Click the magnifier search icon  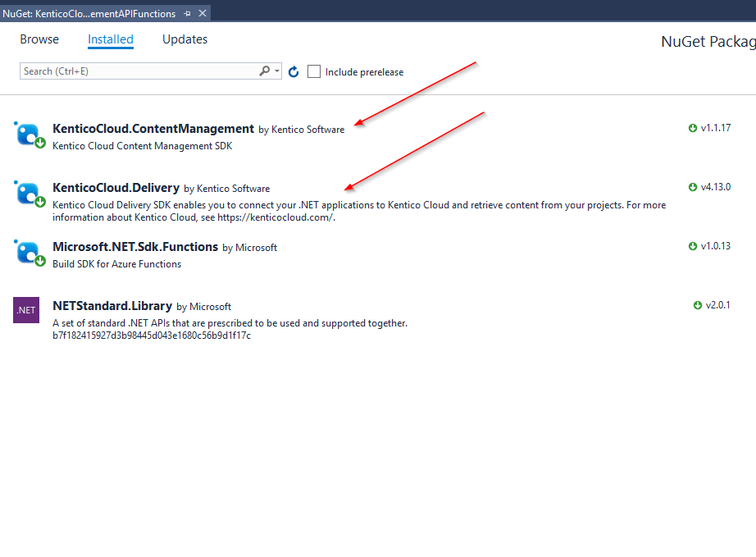265,71
